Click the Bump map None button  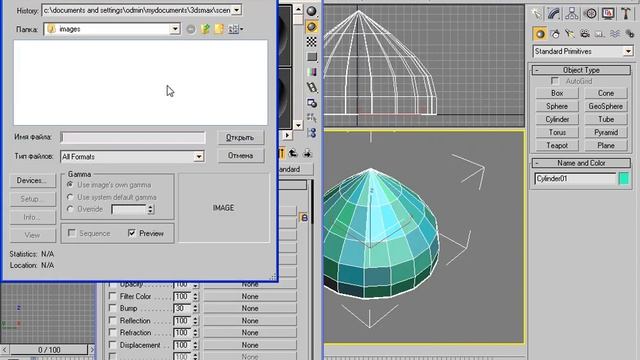pyautogui.click(x=250, y=308)
